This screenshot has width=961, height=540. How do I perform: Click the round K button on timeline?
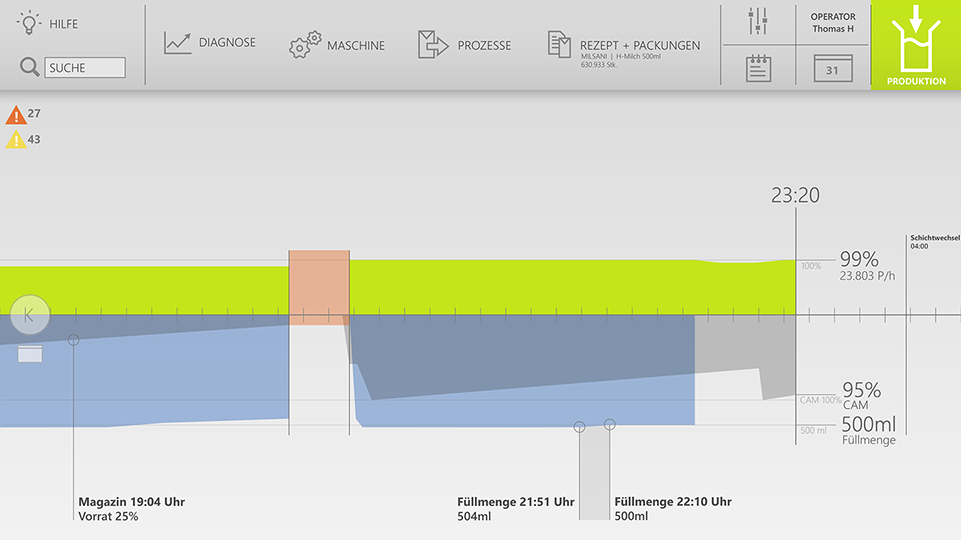tap(29, 314)
